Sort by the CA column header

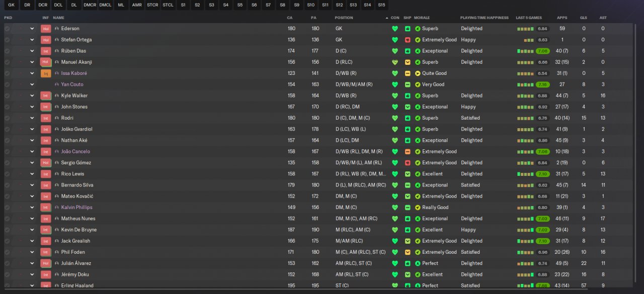coord(290,18)
